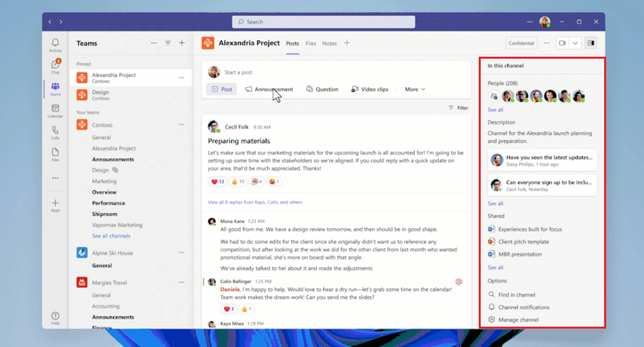
Task: Expand the More post options menu
Action: [414, 89]
